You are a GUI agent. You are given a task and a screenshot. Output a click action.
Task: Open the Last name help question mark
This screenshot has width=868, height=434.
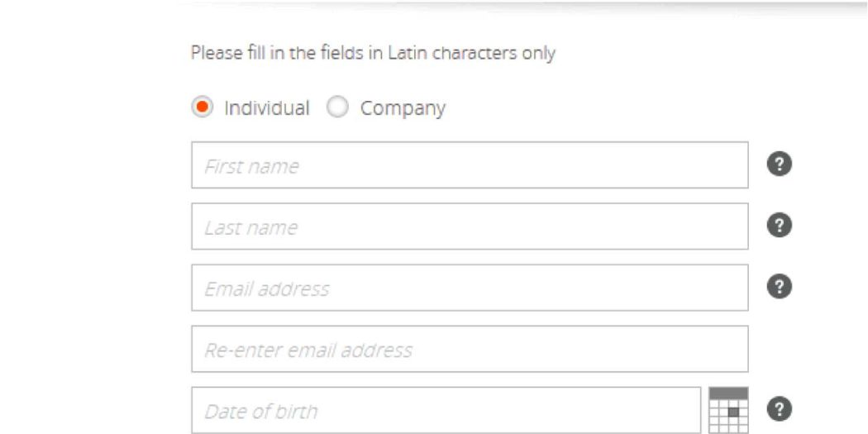780,226
